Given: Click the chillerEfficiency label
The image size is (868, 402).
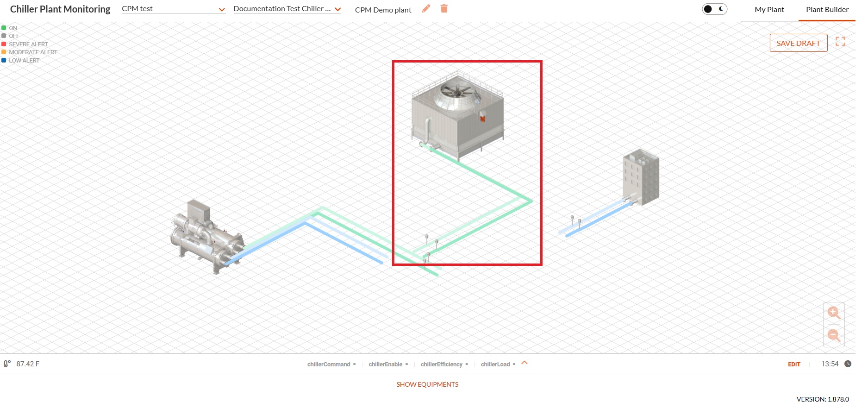Looking at the screenshot, I should [x=442, y=364].
